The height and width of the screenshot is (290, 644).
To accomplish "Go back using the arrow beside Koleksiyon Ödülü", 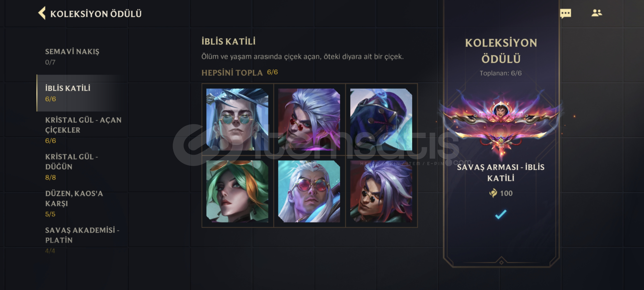I will pos(42,13).
